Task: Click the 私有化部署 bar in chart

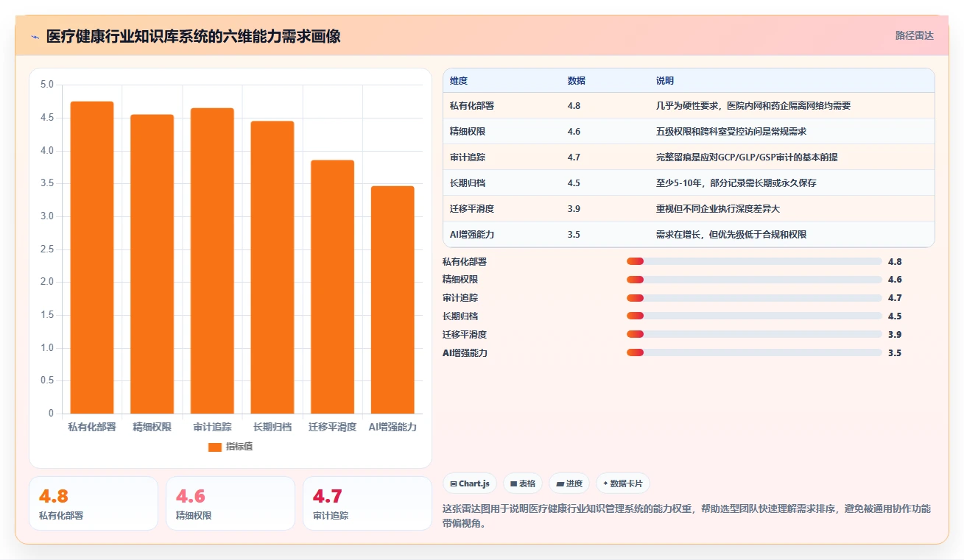Action: point(92,258)
